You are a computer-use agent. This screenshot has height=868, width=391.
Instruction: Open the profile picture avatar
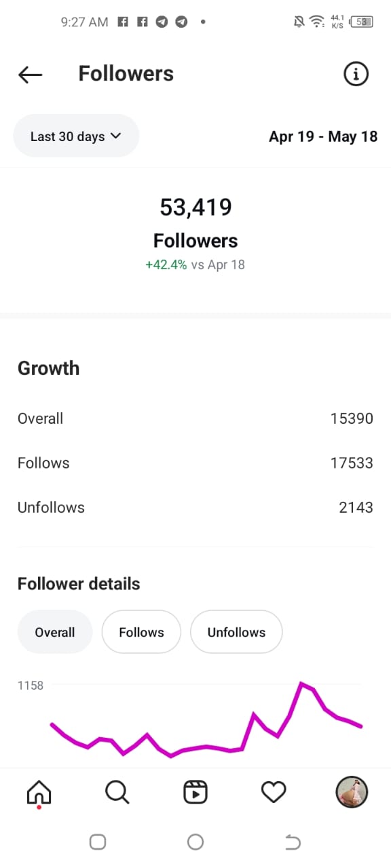(x=352, y=792)
